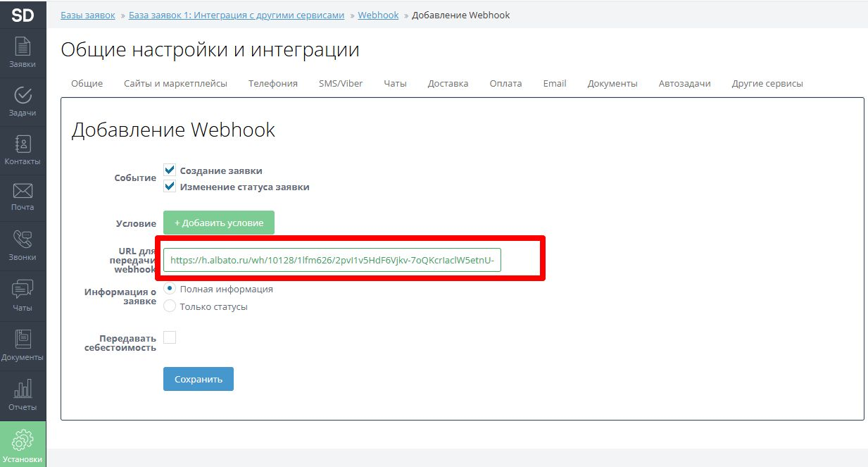This screenshot has height=467, width=868.
Task: Open the Документы icon in sidebar
Action: pos(23,339)
